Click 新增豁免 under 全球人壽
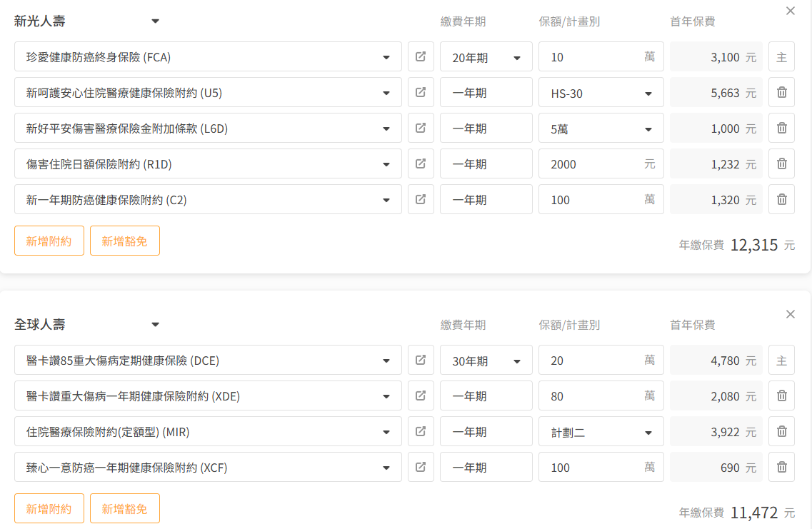The width and height of the screenshot is (812, 529). [x=124, y=508]
